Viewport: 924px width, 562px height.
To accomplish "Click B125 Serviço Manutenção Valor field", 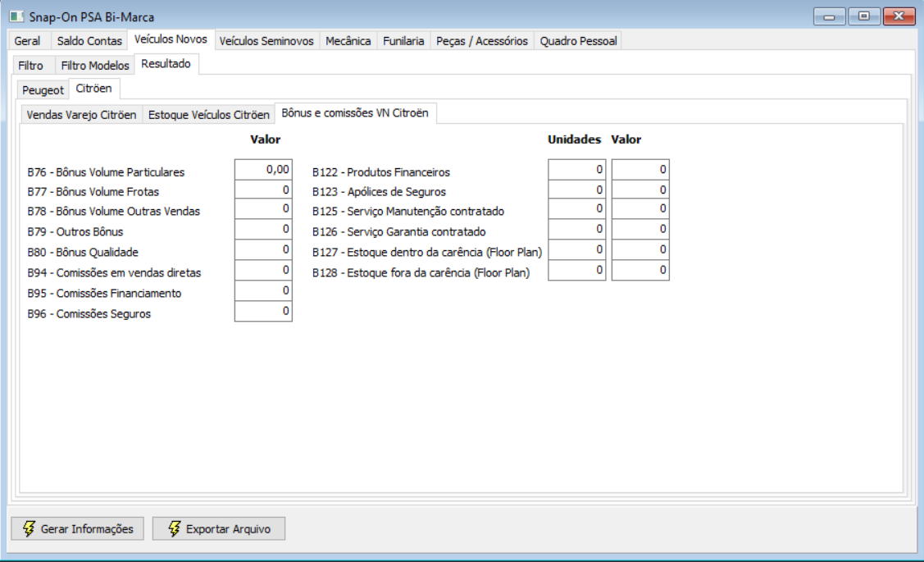I will pyautogui.click(x=640, y=208).
